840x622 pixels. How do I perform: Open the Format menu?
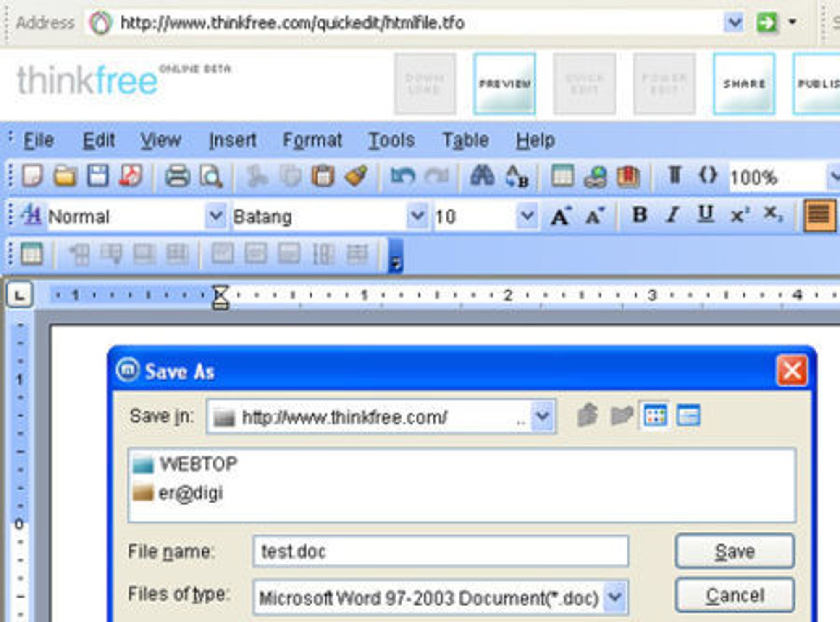[312, 140]
